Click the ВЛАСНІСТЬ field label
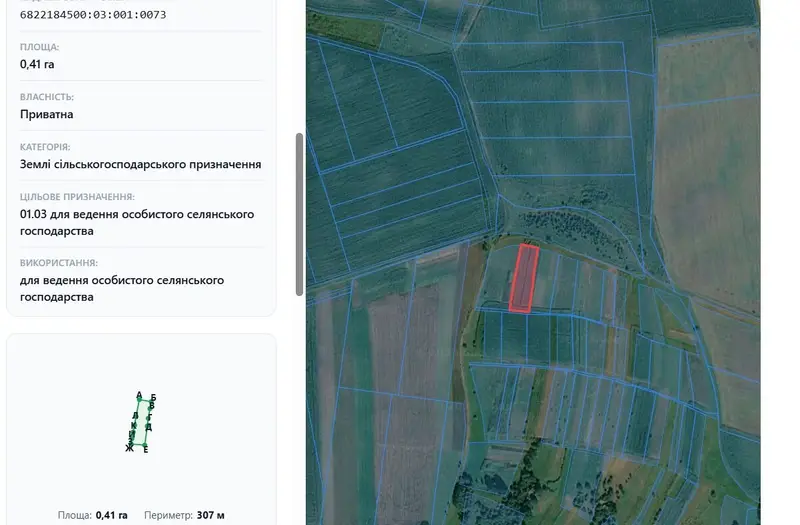800x525 pixels. 47,97
